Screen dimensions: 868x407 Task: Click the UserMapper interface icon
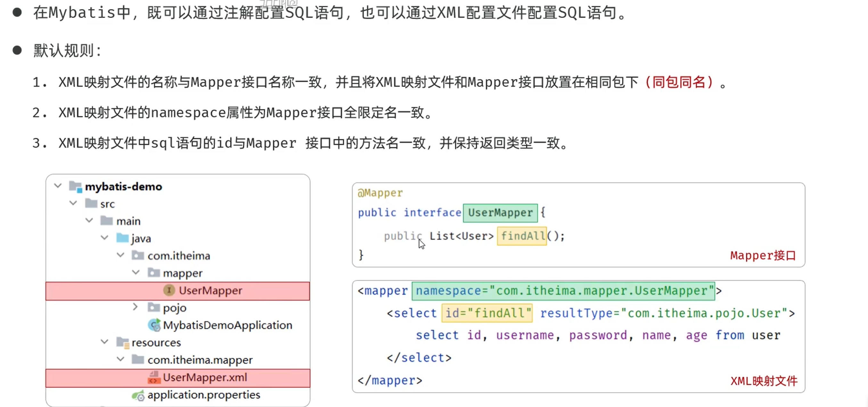(x=169, y=290)
